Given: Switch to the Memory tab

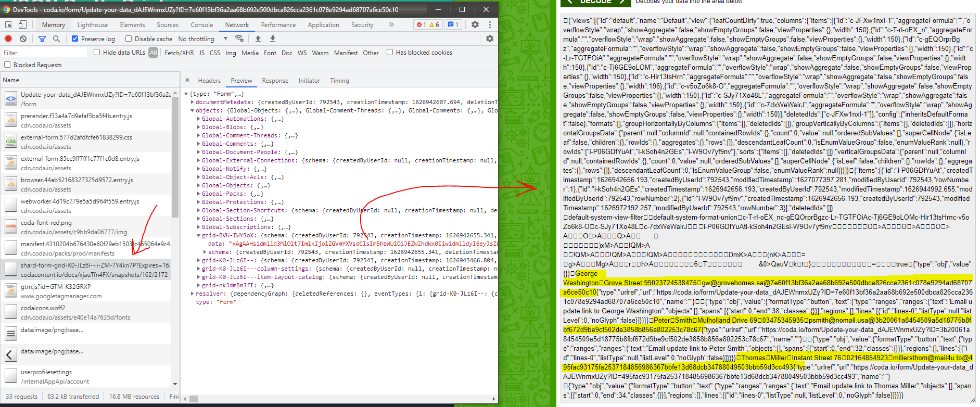Looking at the screenshot, I should click(54, 24).
